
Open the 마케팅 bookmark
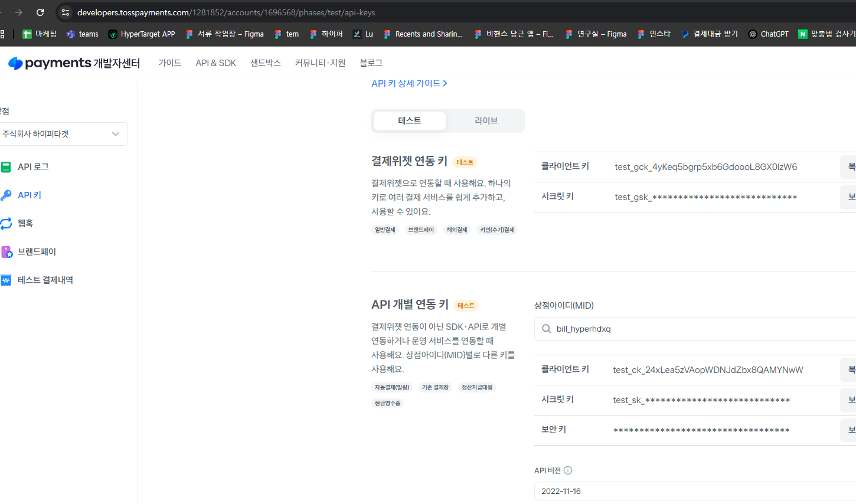pos(39,34)
